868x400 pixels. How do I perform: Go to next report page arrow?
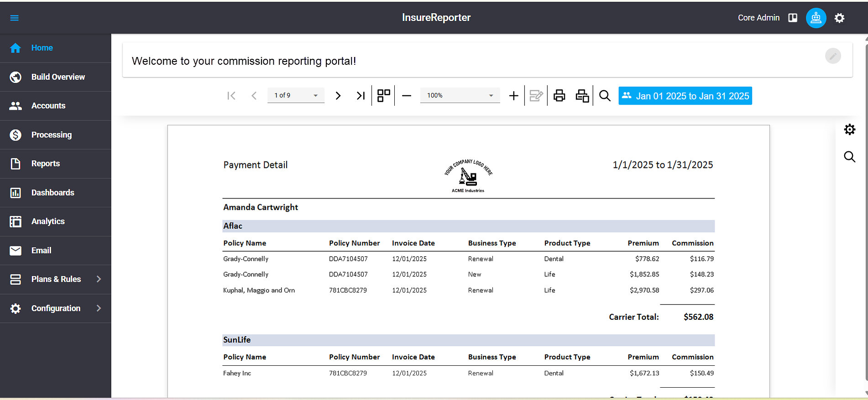[x=338, y=95]
